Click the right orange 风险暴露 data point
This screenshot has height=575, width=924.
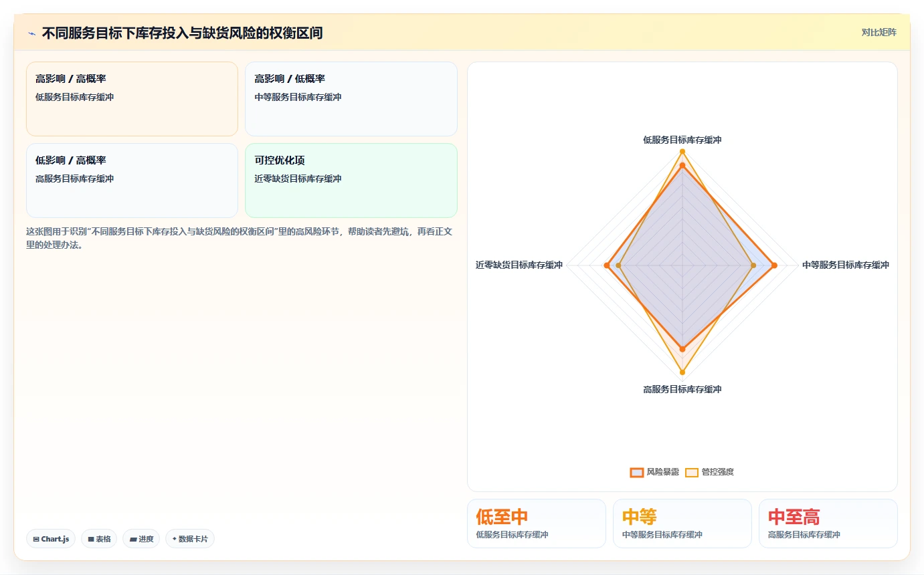pyautogui.click(x=774, y=265)
